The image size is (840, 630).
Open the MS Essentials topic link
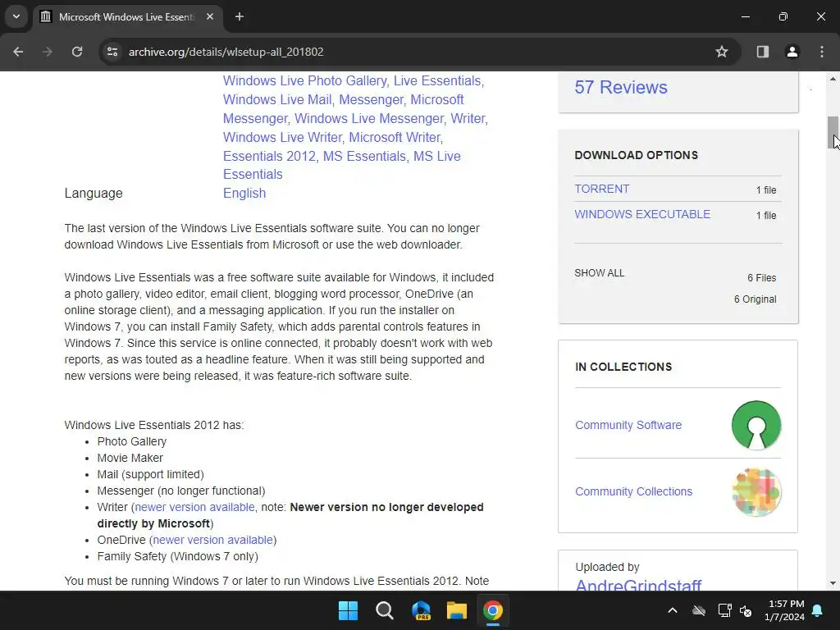click(x=364, y=157)
